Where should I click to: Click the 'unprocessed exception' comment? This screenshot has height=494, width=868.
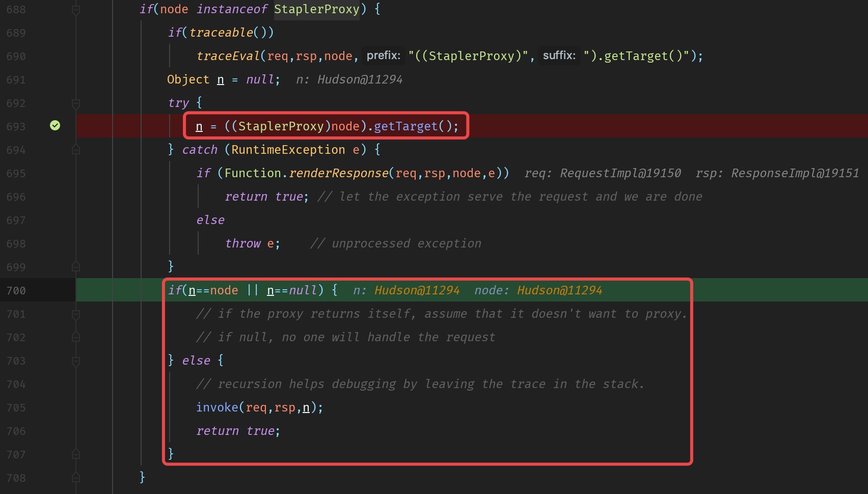click(396, 243)
